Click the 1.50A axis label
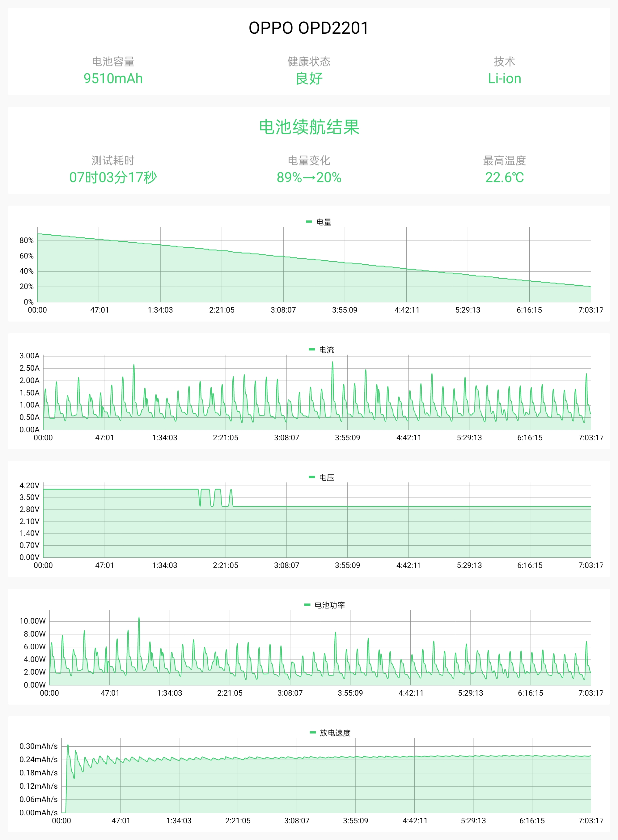The width and height of the screenshot is (618, 840). click(x=30, y=393)
